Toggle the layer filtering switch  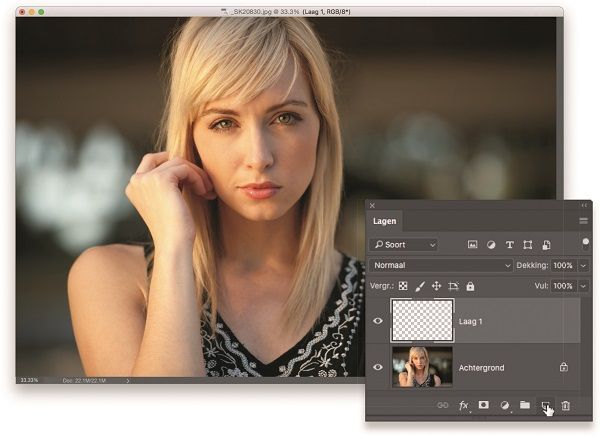(x=585, y=243)
